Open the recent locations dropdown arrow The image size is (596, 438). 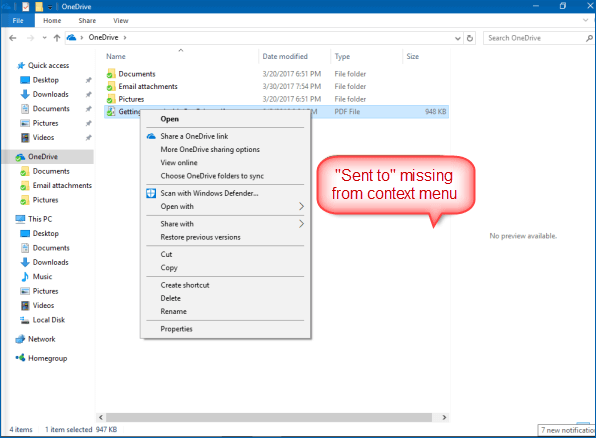44,38
